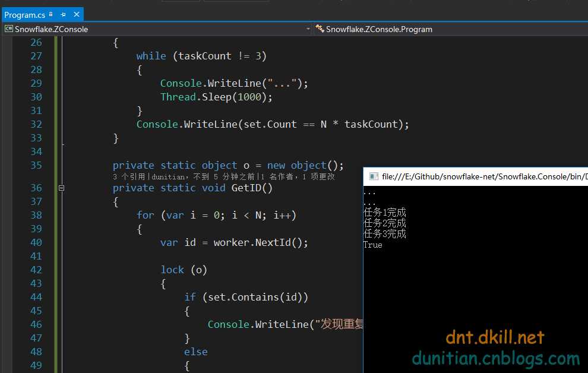The width and height of the screenshot is (588, 373).
Task: Click Console.WriteLine on line 46
Action: 258,324
